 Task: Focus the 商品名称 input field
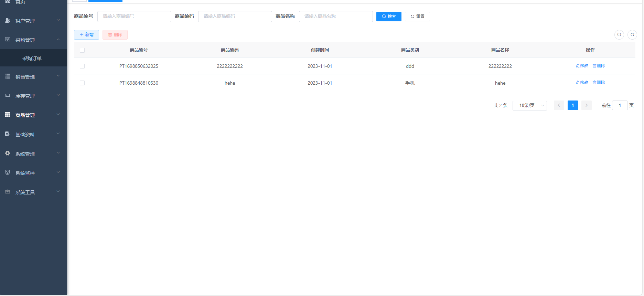click(336, 17)
